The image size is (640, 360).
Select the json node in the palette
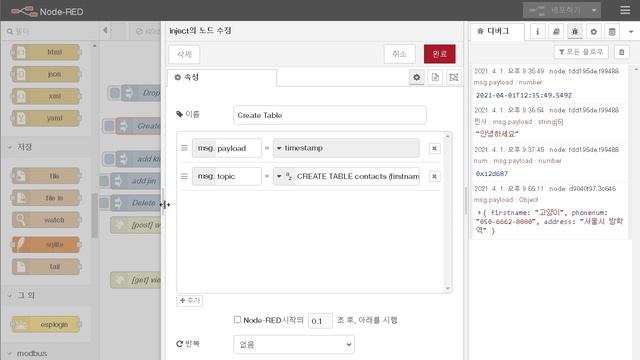[46, 74]
